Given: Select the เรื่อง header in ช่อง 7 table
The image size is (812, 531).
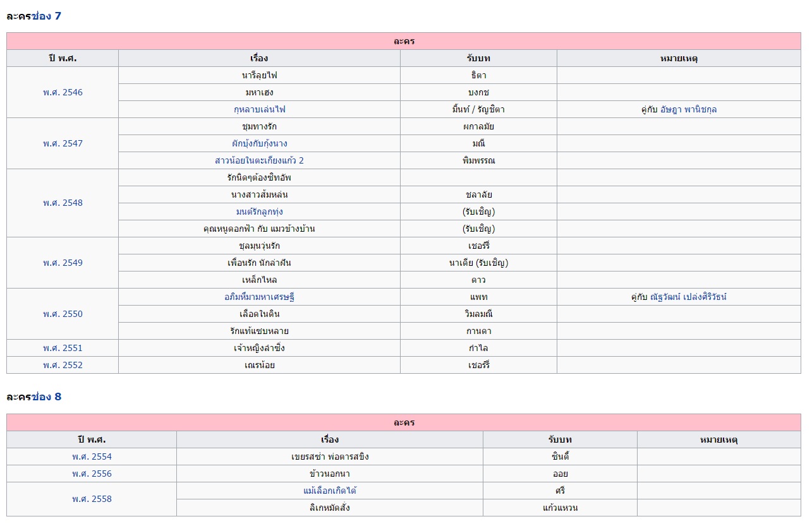Looking at the screenshot, I should click(x=259, y=58).
